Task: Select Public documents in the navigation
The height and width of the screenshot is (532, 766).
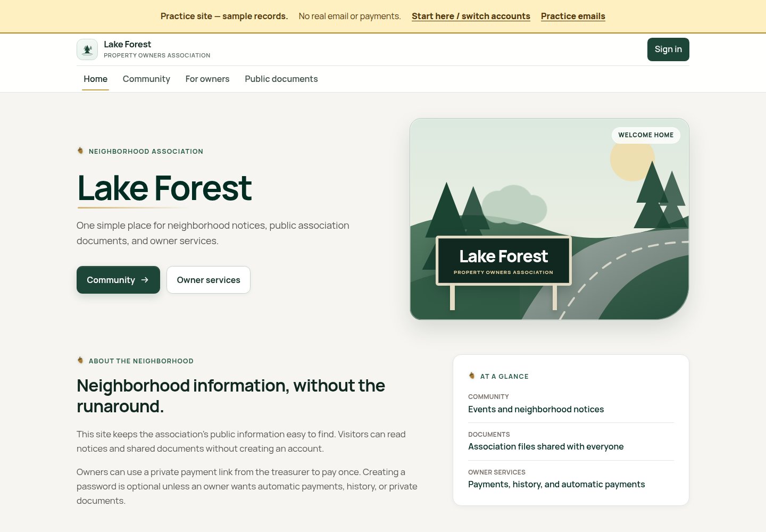Action: pos(281,79)
